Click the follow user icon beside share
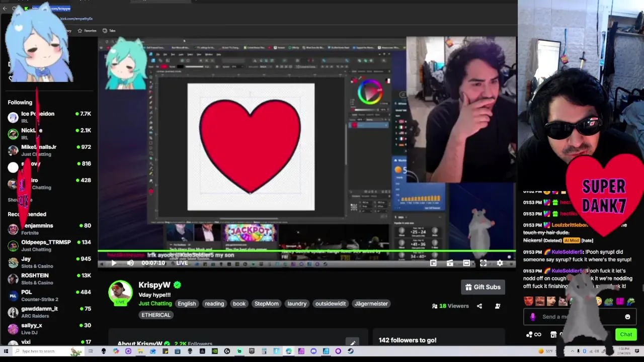 tap(498, 306)
